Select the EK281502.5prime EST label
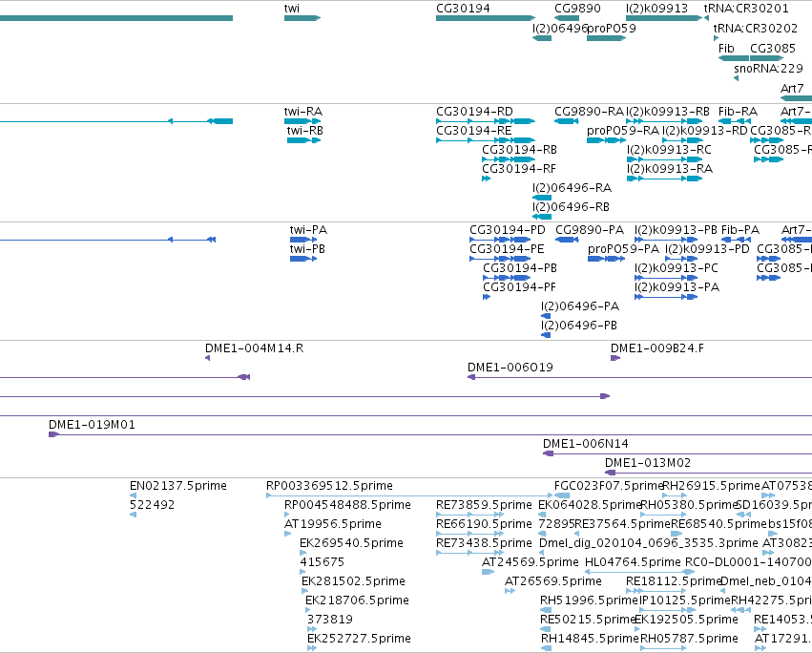The width and height of the screenshot is (812, 653). (353, 581)
